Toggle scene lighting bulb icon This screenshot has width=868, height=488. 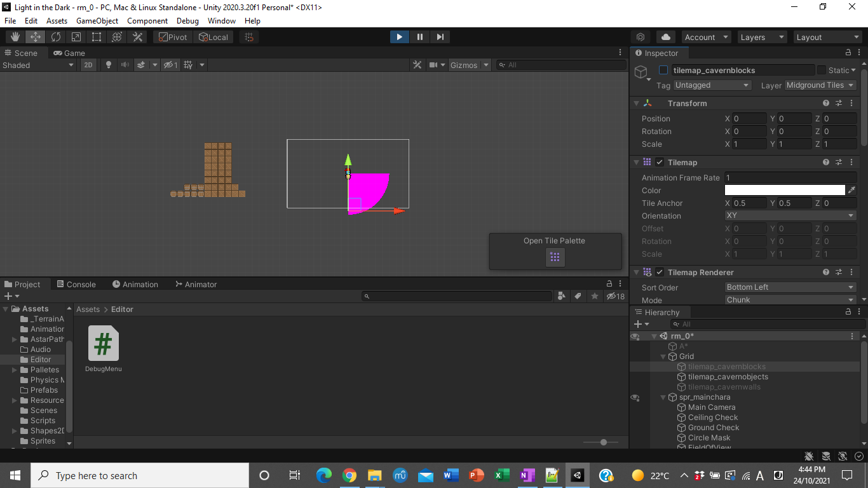click(108, 65)
